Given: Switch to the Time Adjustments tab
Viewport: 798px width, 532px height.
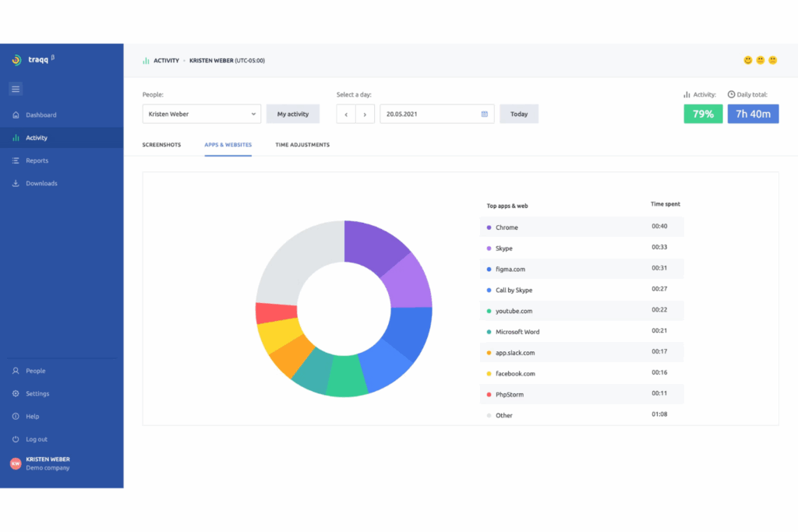Looking at the screenshot, I should [x=302, y=145].
